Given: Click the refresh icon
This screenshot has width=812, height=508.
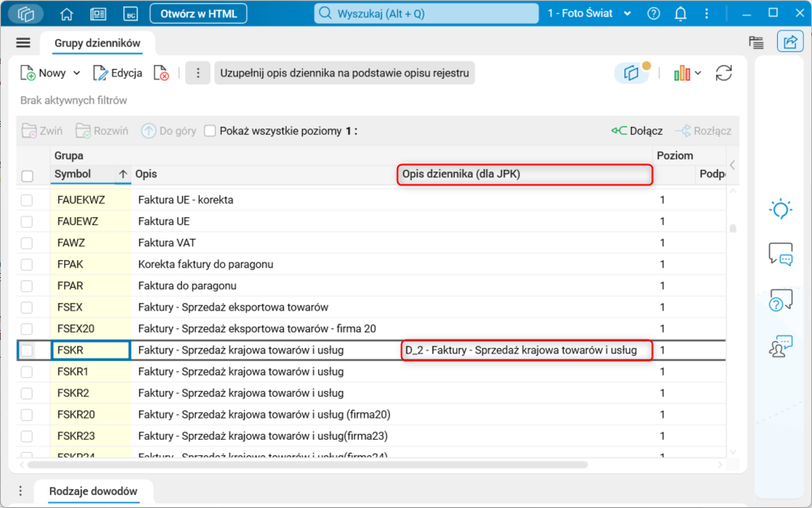Looking at the screenshot, I should point(723,73).
